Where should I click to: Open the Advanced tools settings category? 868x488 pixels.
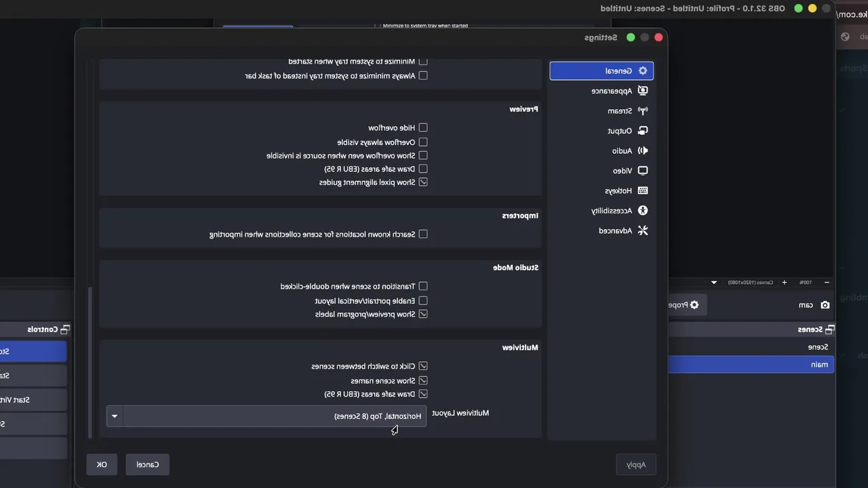(x=623, y=230)
